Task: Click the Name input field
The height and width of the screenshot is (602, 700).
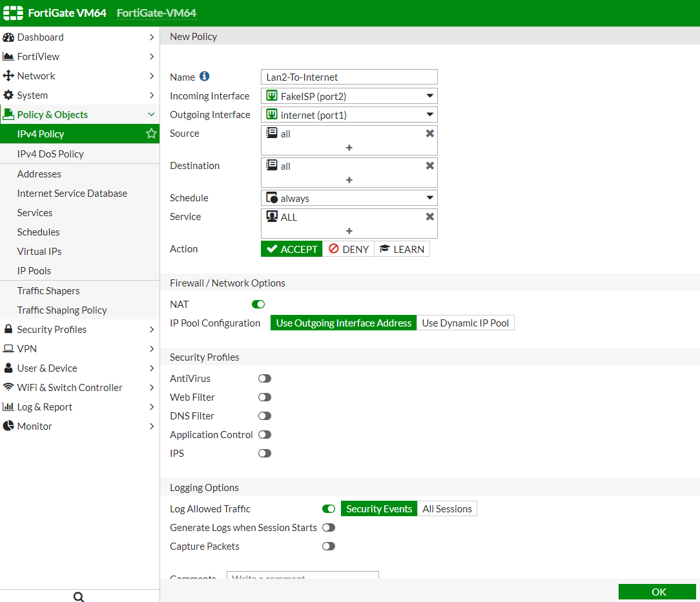Action: coord(349,77)
